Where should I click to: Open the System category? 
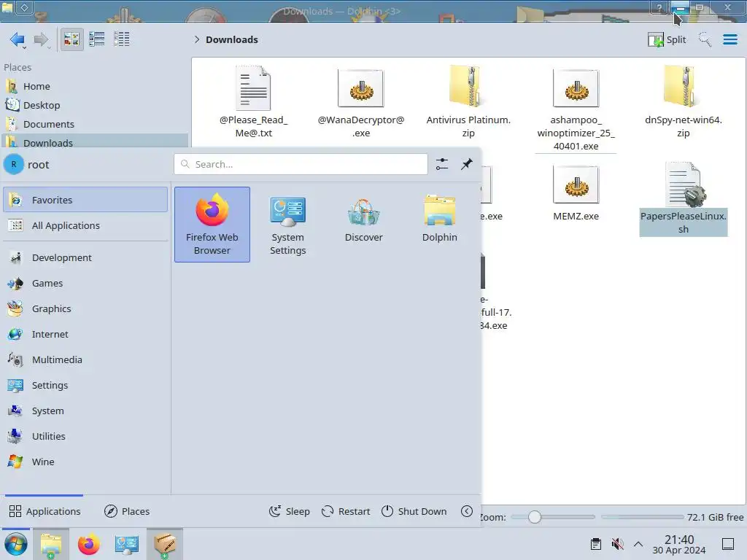click(x=85, y=411)
